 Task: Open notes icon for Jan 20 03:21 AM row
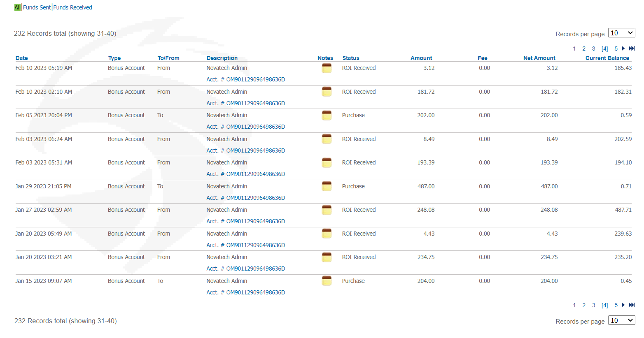pos(327,257)
